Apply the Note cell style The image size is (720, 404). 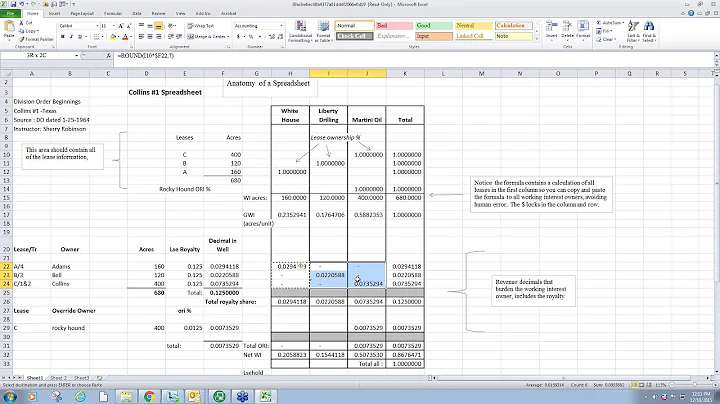pos(513,36)
